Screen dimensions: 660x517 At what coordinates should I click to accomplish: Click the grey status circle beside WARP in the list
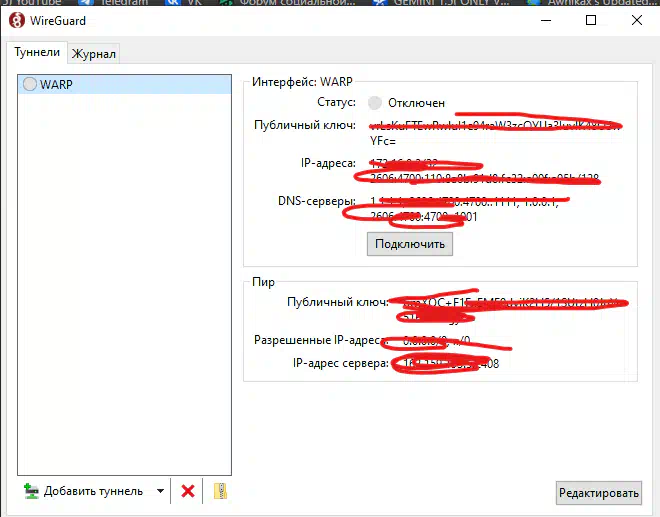click(x=30, y=84)
